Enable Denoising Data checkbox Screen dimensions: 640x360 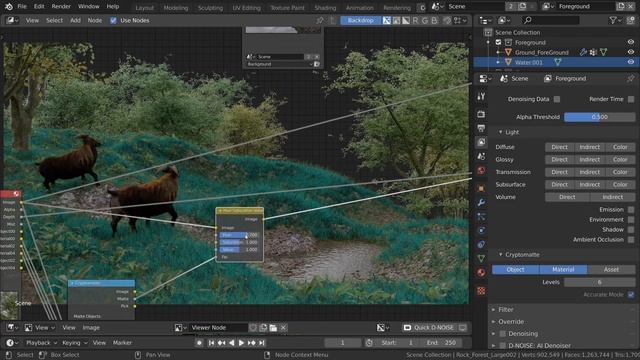[x=557, y=99]
